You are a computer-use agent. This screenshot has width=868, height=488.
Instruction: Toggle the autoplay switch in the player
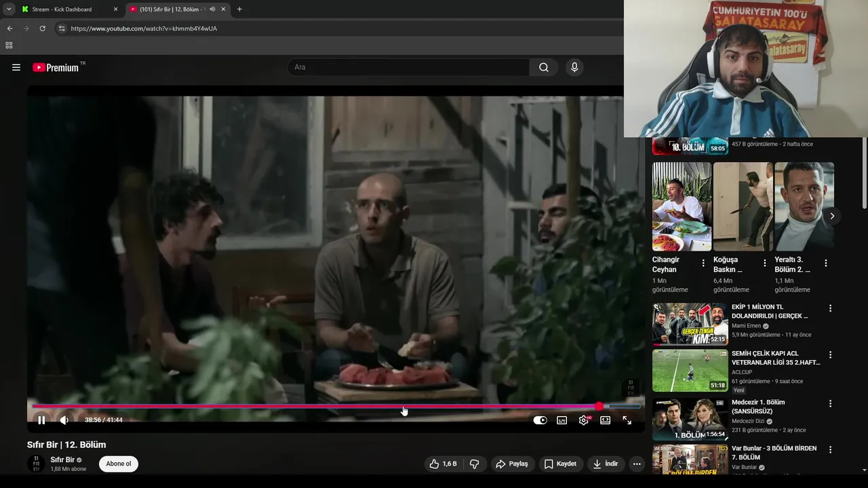click(x=540, y=420)
